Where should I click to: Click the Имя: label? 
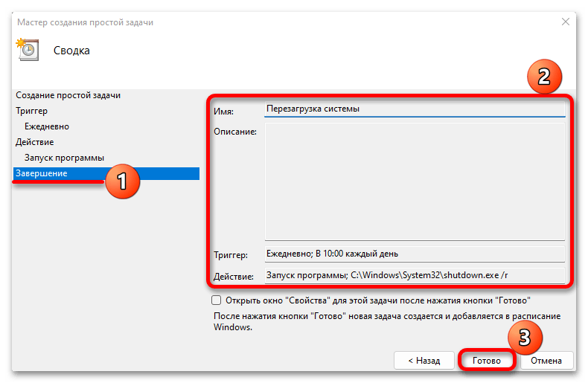click(x=223, y=112)
